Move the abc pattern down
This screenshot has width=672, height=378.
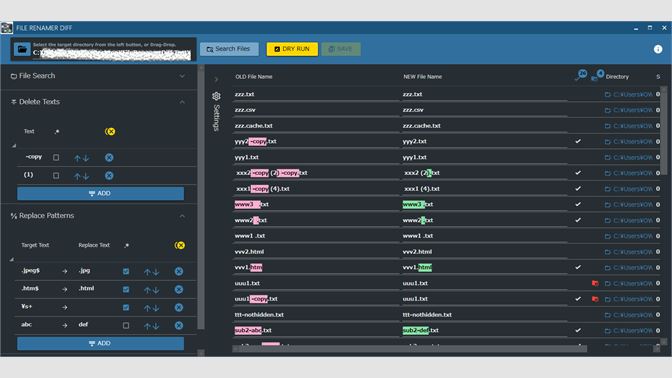coord(156,326)
